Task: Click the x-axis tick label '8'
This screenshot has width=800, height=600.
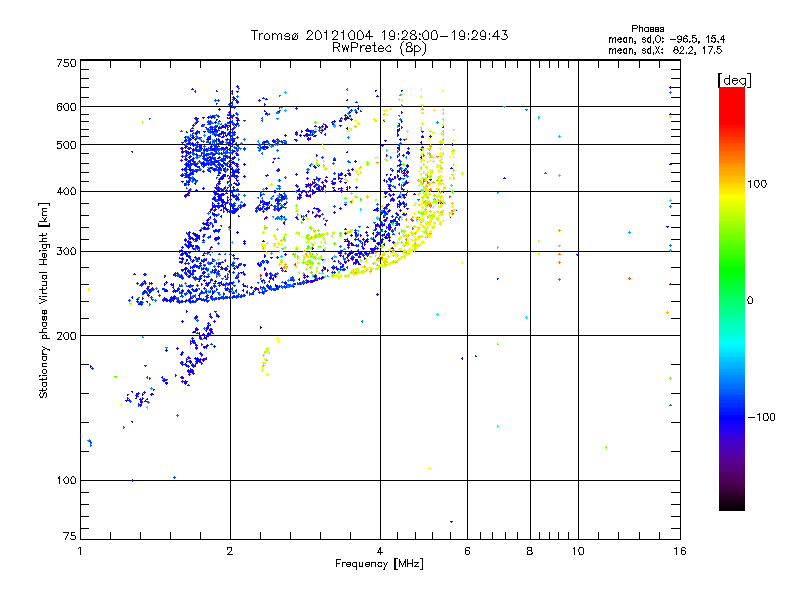Action: (530, 551)
